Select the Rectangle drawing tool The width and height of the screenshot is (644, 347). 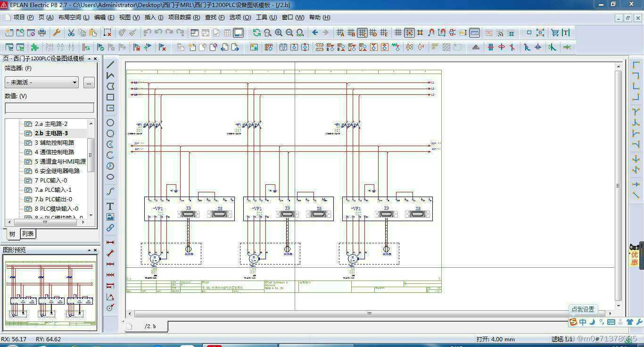(110, 97)
